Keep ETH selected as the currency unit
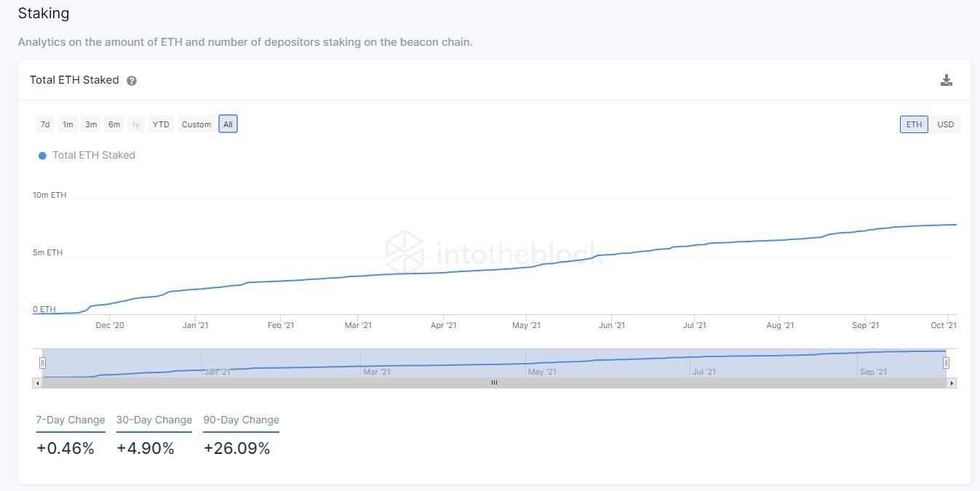This screenshot has width=980, height=491. (x=913, y=124)
